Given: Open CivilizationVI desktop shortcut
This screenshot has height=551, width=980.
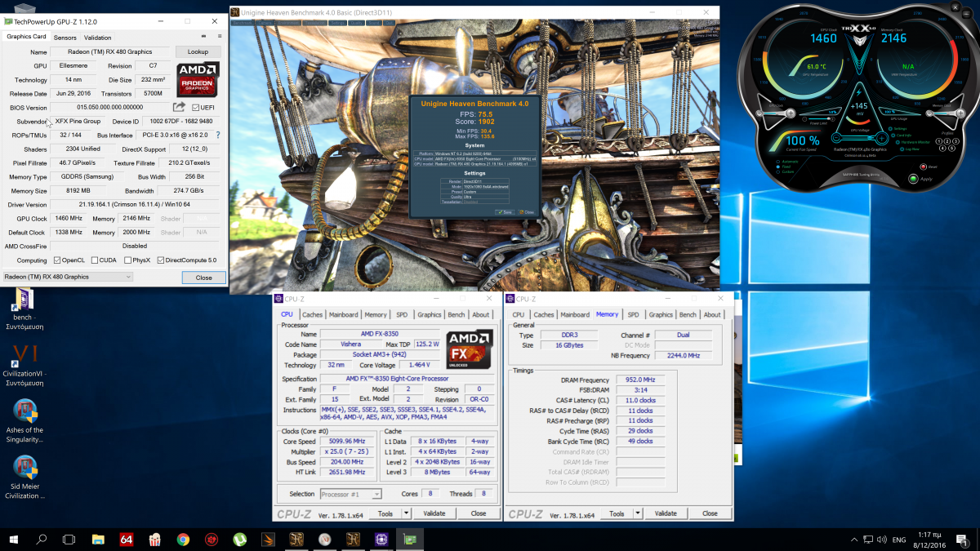Looking at the screenshot, I should coord(23,365).
